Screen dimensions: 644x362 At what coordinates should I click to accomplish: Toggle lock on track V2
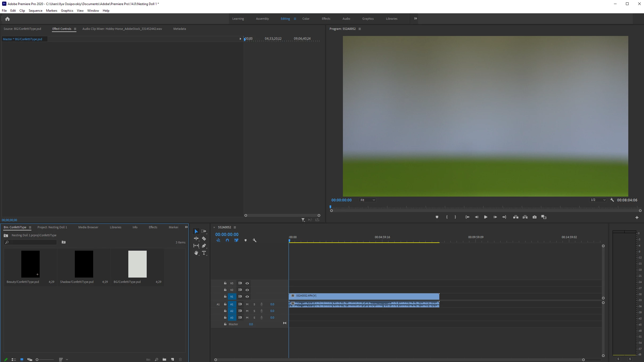(x=225, y=290)
